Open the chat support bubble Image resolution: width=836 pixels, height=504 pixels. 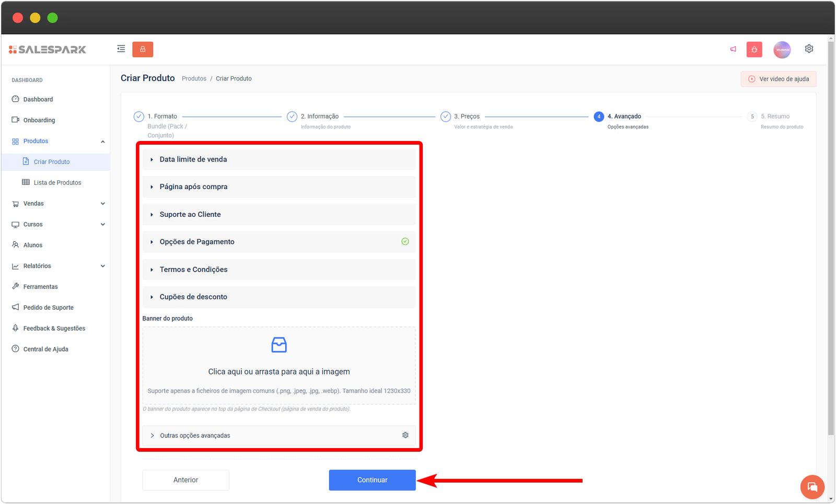coord(812,487)
